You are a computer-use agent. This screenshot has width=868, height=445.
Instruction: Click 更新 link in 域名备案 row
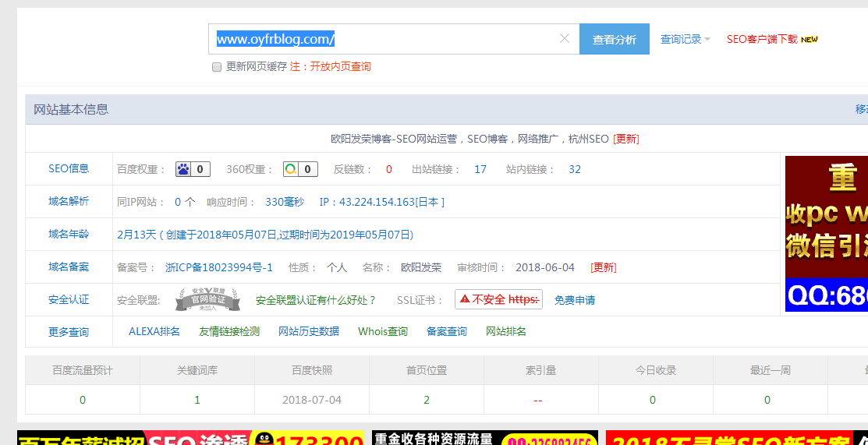[604, 268]
